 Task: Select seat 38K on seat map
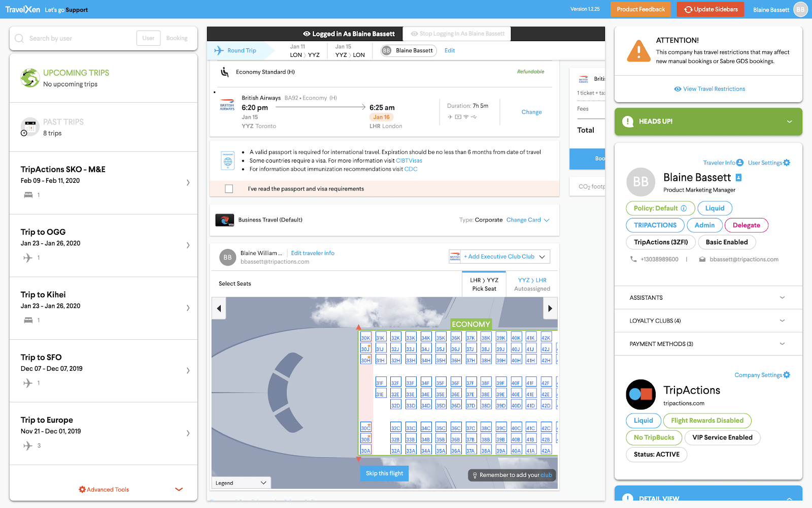[486, 337]
